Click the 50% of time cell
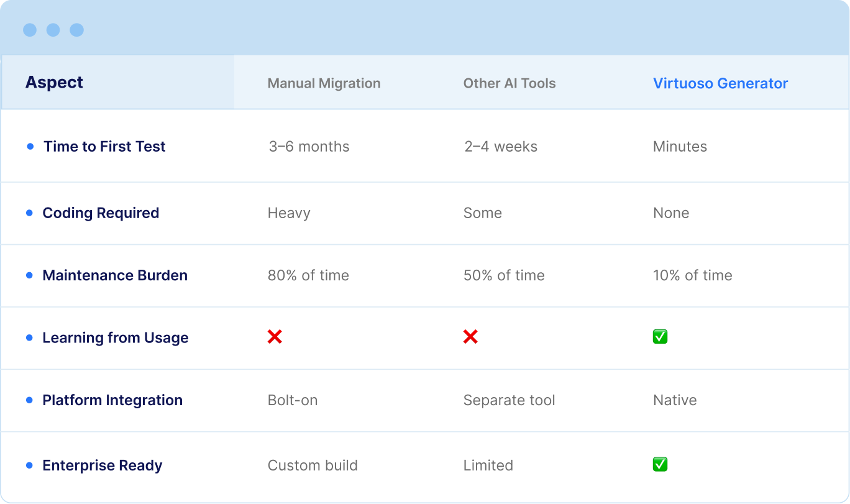 [504, 275]
